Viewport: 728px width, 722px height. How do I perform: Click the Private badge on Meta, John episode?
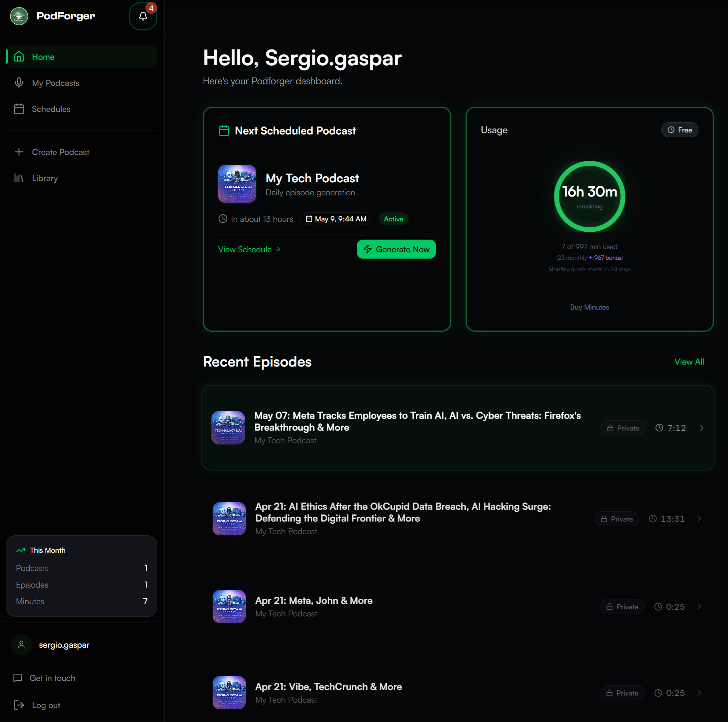pos(622,607)
